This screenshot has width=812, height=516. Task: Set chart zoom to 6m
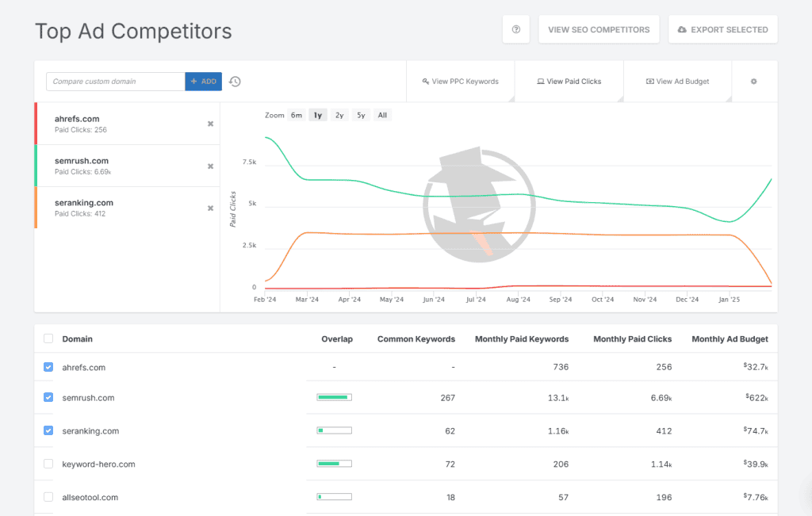tap(297, 115)
